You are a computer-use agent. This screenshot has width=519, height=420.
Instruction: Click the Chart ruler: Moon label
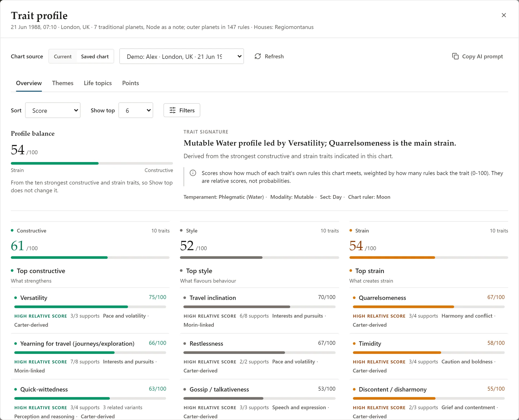369,197
